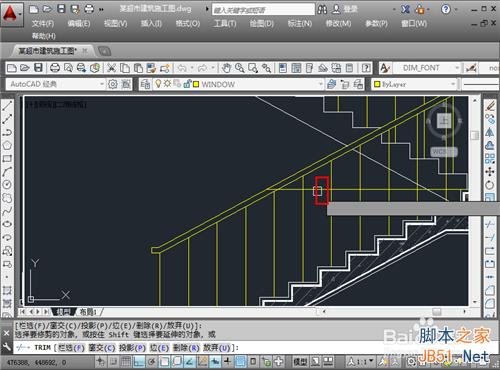Switch to the 布局1 layout tab
The image size is (500, 370).
tap(88, 312)
